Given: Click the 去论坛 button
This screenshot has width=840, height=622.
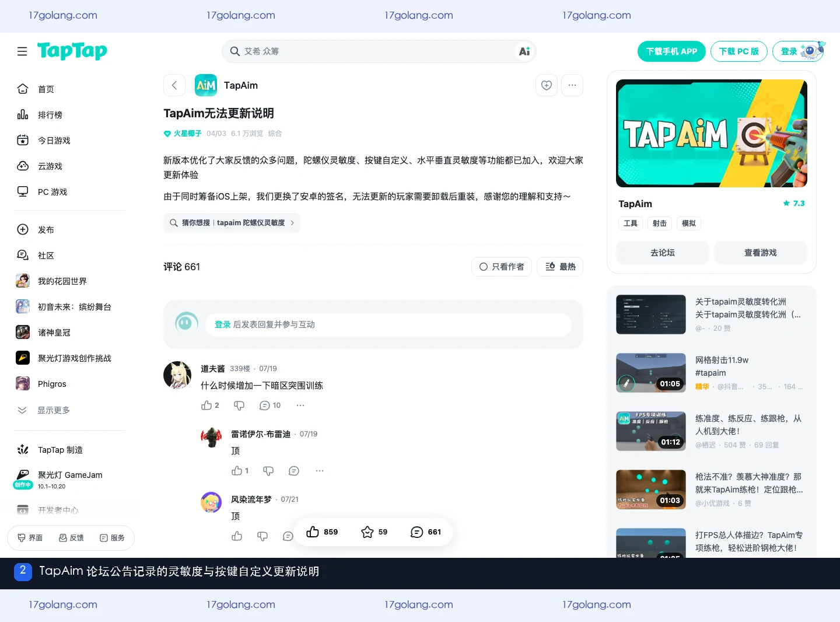Looking at the screenshot, I should [x=663, y=253].
